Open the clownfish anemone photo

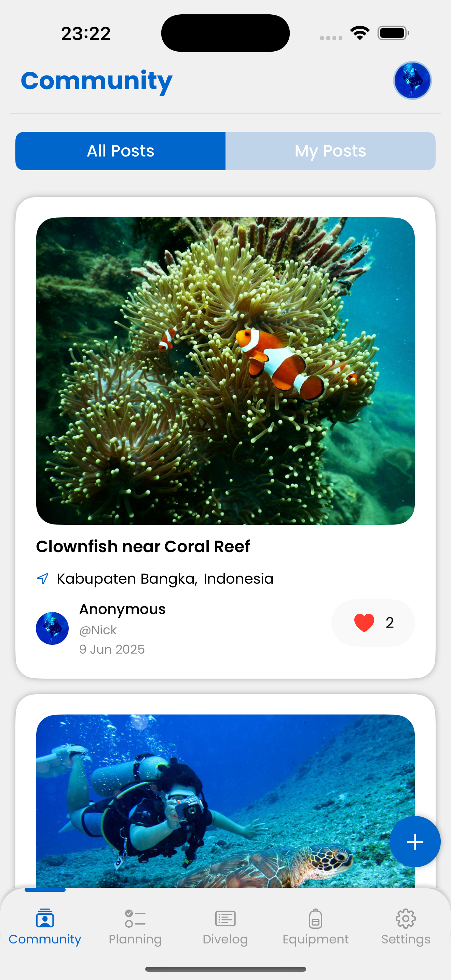[225, 371]
